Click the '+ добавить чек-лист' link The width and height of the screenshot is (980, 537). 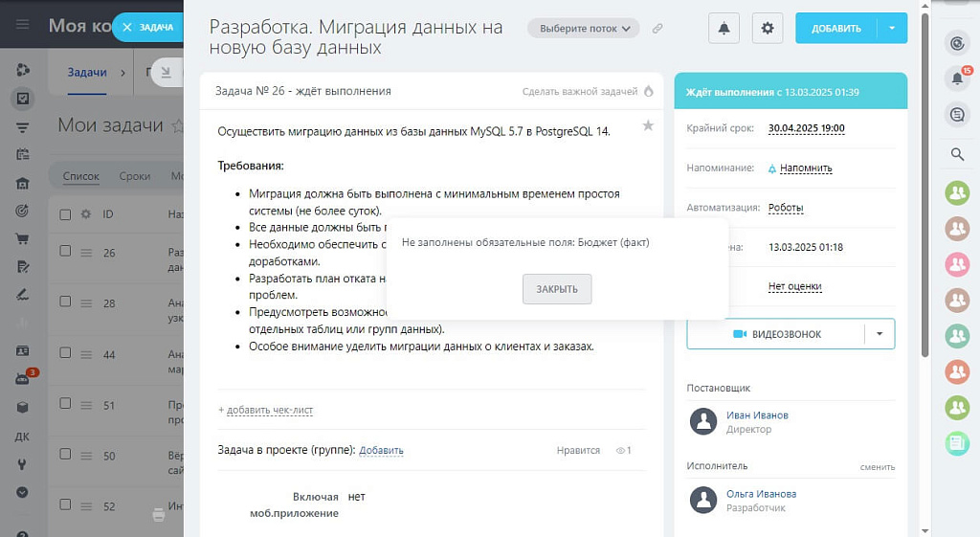pyautogui.click(x=266, y=410)
